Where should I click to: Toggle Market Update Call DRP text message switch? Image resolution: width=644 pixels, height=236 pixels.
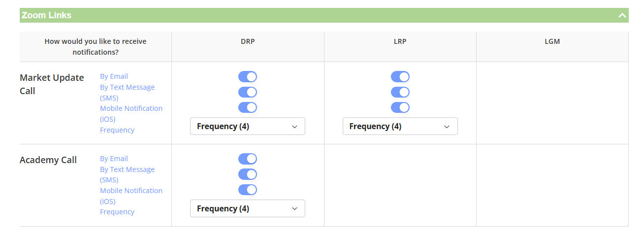pos(248,92)
